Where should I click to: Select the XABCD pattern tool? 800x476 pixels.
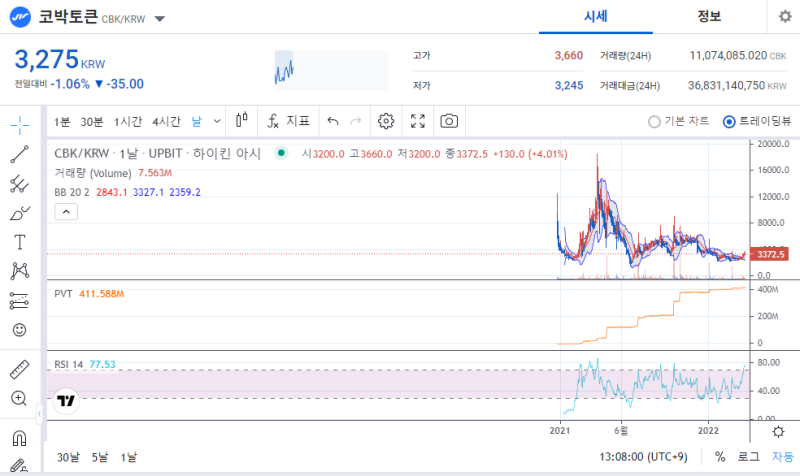(x=19, y=271)
